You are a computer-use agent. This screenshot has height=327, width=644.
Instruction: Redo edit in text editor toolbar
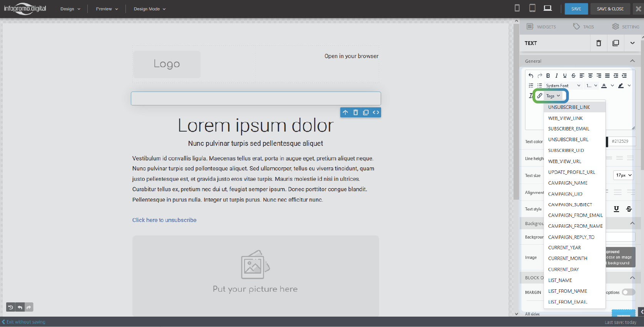[x=540, y=75]
